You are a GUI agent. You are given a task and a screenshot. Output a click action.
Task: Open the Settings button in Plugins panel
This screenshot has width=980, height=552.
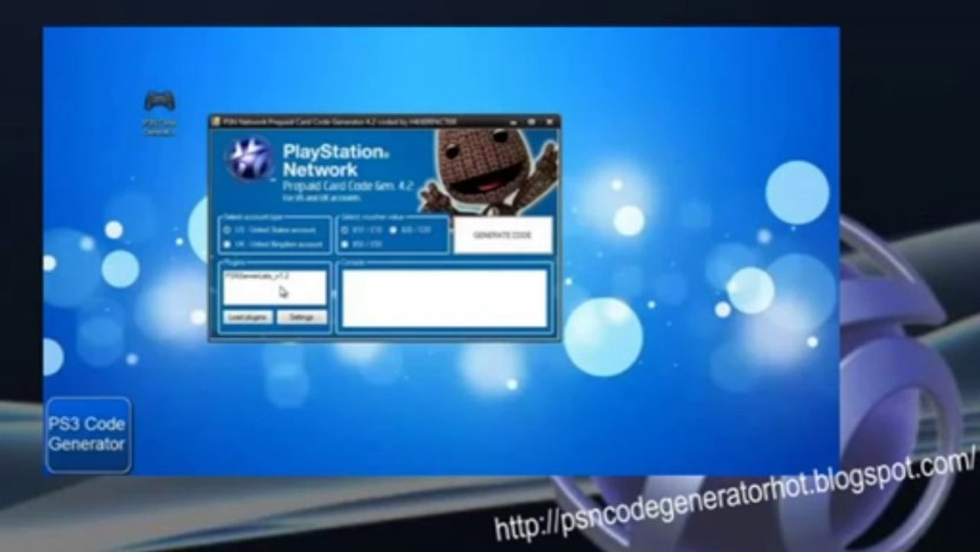point(302,317)
